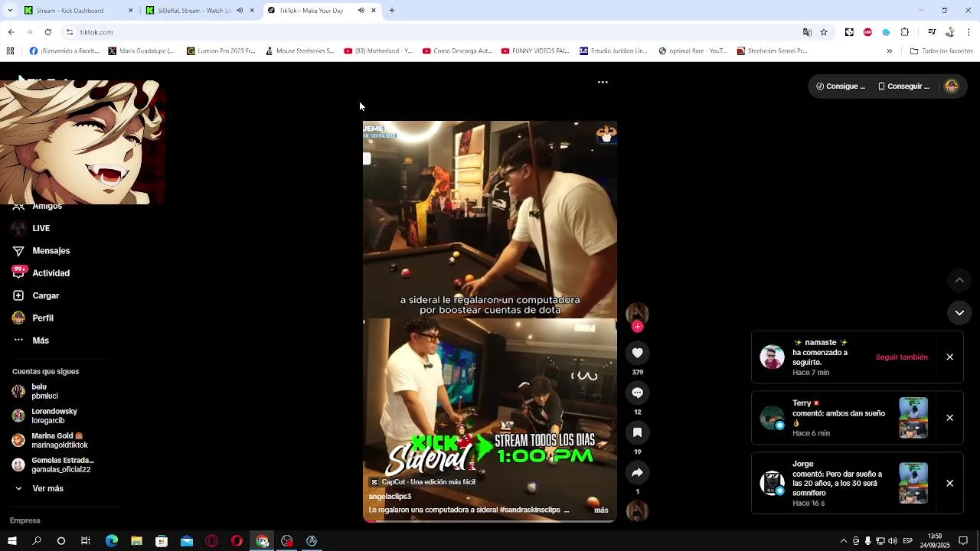Mute the SiDeRaL Stream tab audio

[x=240, y=11]
